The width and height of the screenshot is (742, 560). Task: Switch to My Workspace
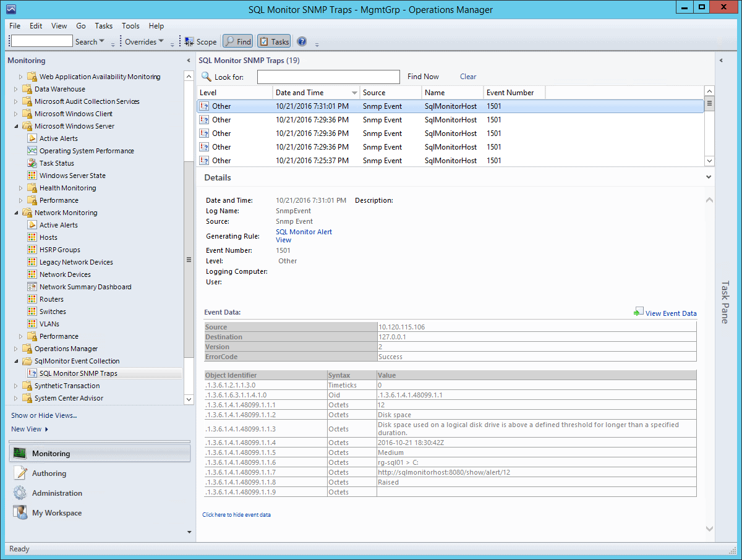point(56,513)
